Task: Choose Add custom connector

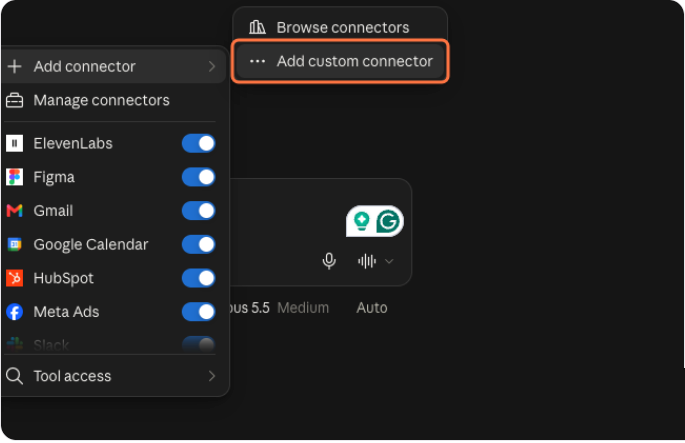Action: pos(340,61)
